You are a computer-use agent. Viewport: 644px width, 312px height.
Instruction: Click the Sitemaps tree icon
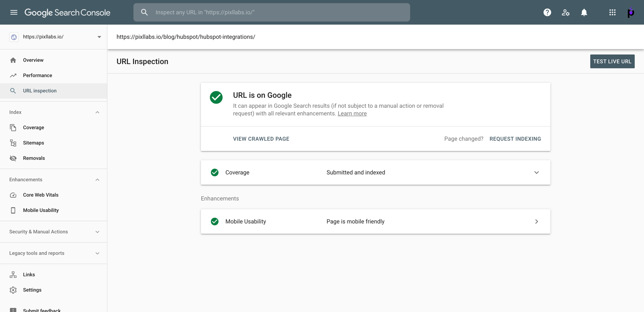click(13, 143)
